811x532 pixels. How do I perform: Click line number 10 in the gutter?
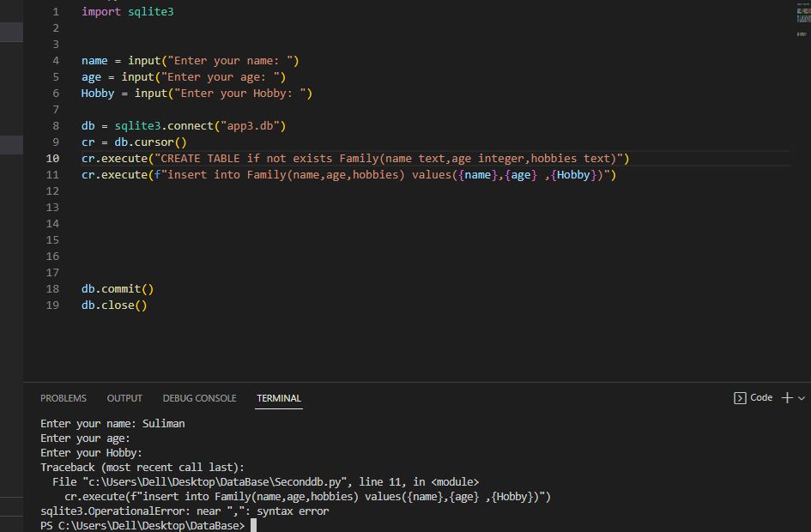click(x=52, y=158)
